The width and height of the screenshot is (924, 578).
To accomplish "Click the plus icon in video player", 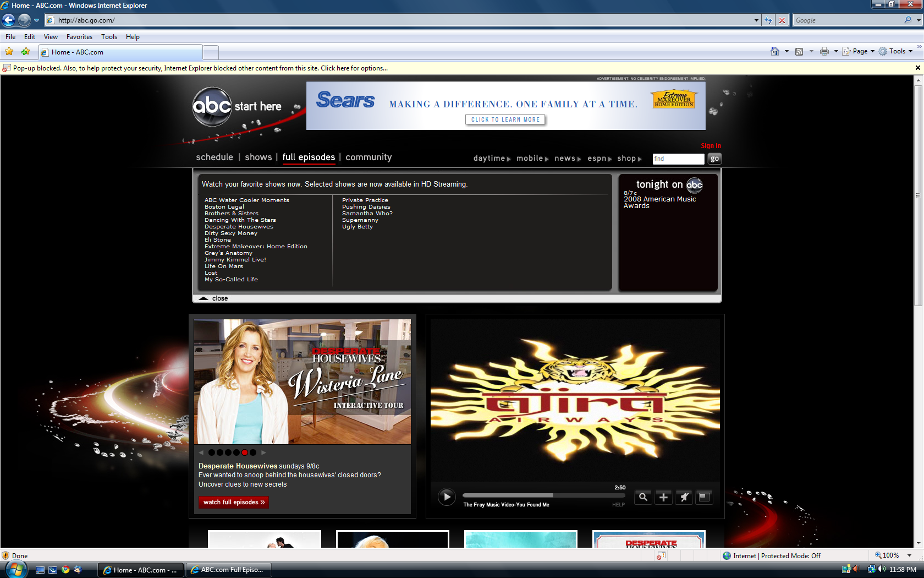I will 663,497.
